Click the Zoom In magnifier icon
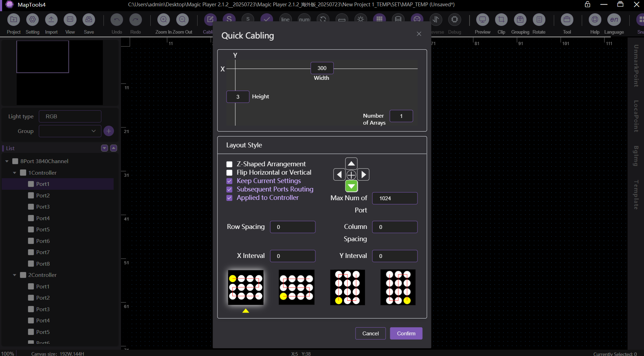Image resolution: width=644 pixels, height=356 pixels. click(164, 20)
